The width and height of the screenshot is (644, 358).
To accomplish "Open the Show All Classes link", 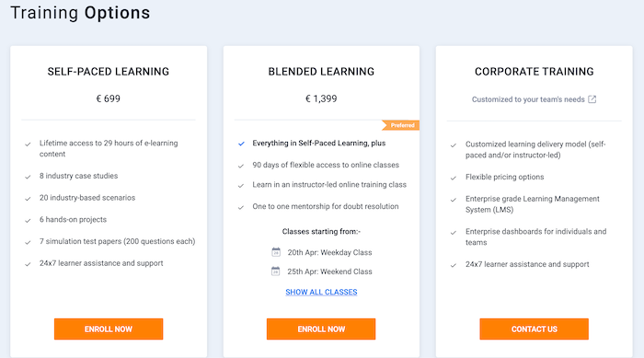I will point(321,292).
